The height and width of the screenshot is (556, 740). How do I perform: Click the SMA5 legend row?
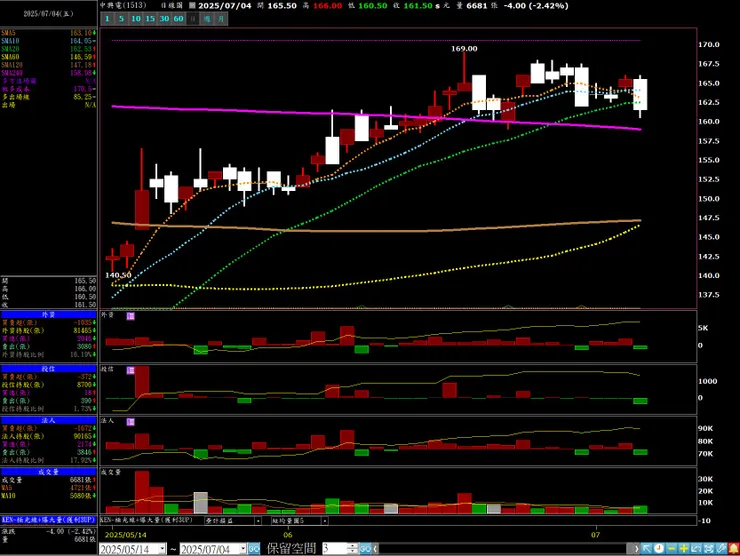pyautogui.click(x=49, y=33)
